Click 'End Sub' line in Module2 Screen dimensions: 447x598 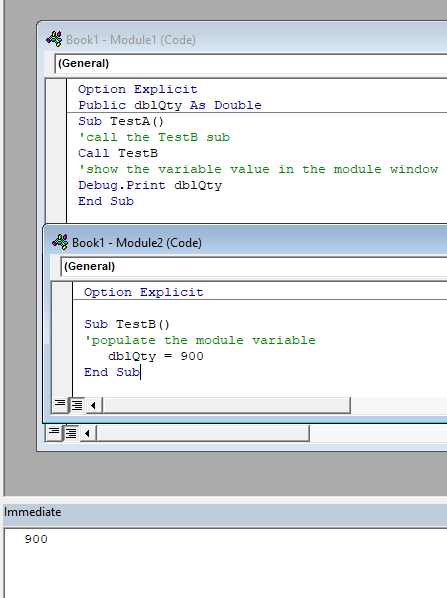(112, 372)
